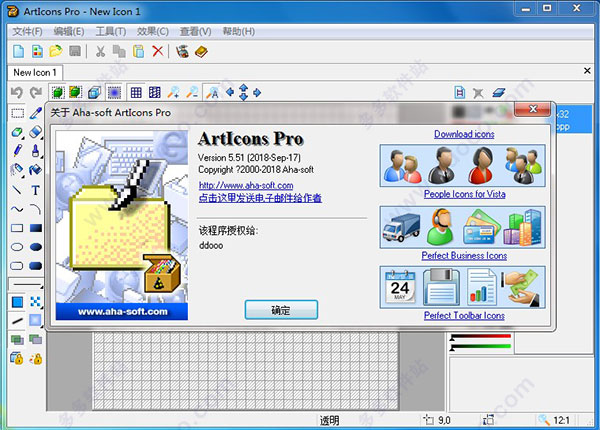Cut selection with the scissors icon
600x430 pixels.
click(x=100, y=51)
